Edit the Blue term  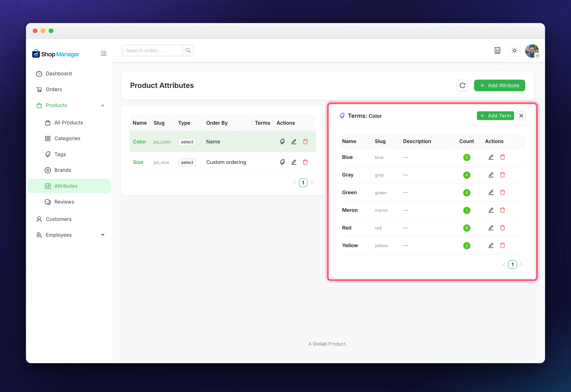tap(491, 157)
